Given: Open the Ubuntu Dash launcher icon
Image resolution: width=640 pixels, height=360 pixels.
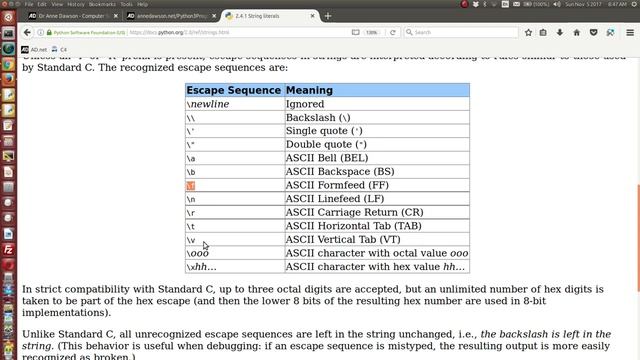Looking at the screenshot, I should tap(8, 17).
